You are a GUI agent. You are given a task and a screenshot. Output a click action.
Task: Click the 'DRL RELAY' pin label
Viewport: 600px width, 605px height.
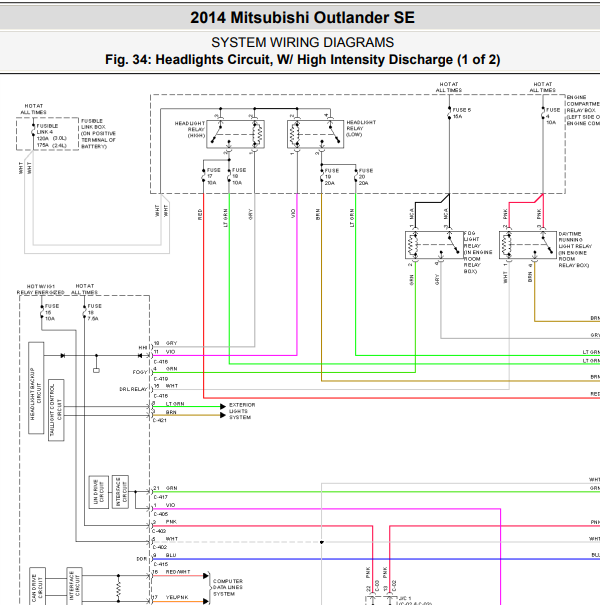click(x=133, y=389)
